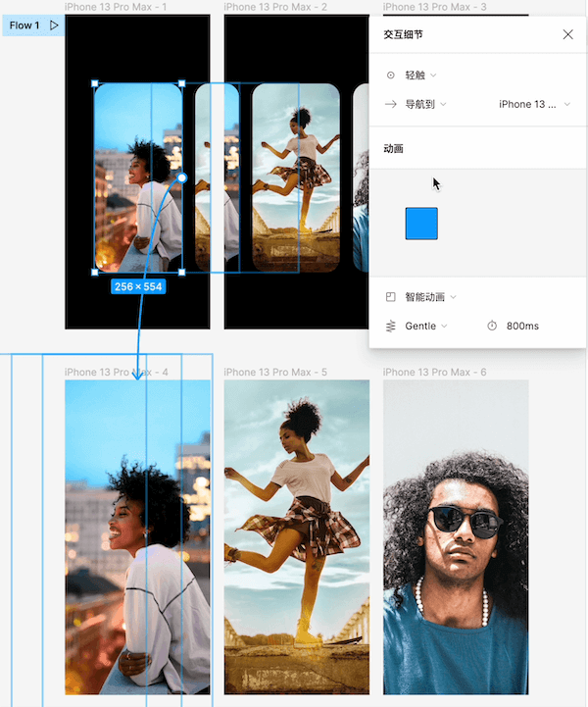Expand the iPhone 13 destination dropdown
Image resolution: width=588 pixels, height=707 pixels.
coord(534,104)
